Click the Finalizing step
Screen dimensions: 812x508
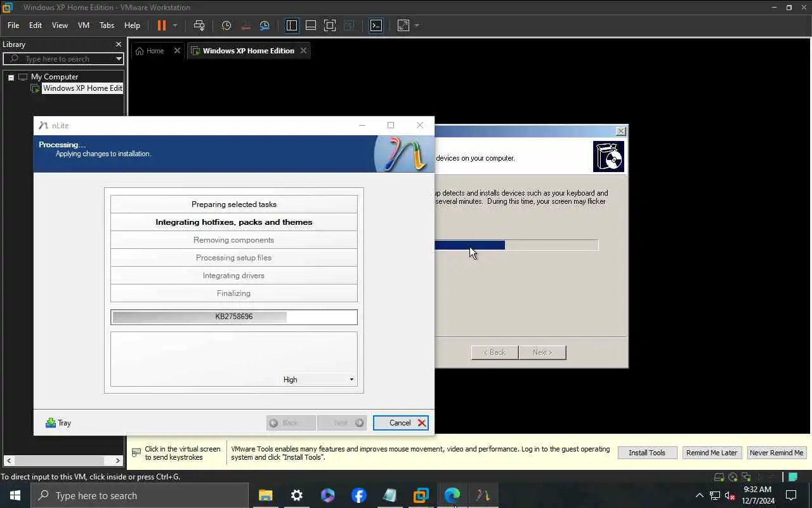[234, 293]
